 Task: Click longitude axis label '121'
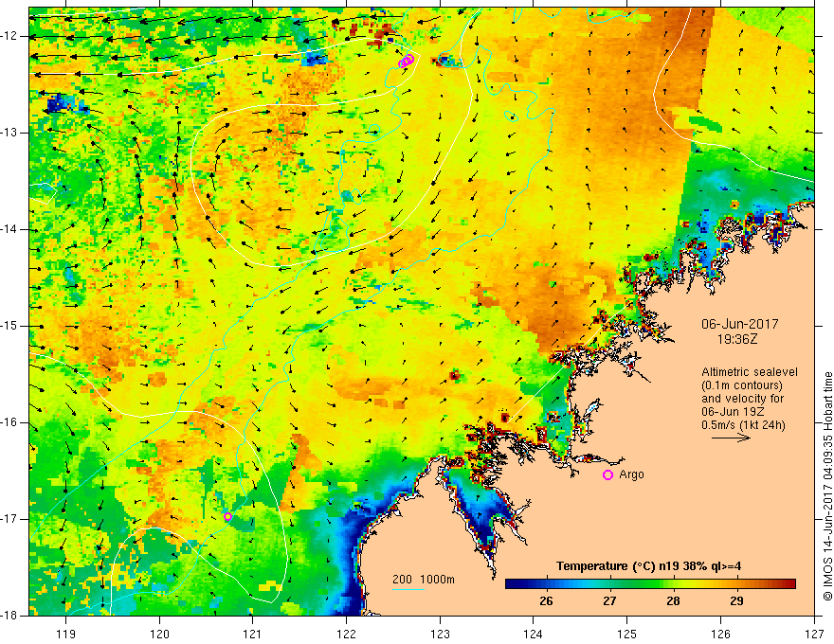[x=253, y=634]
